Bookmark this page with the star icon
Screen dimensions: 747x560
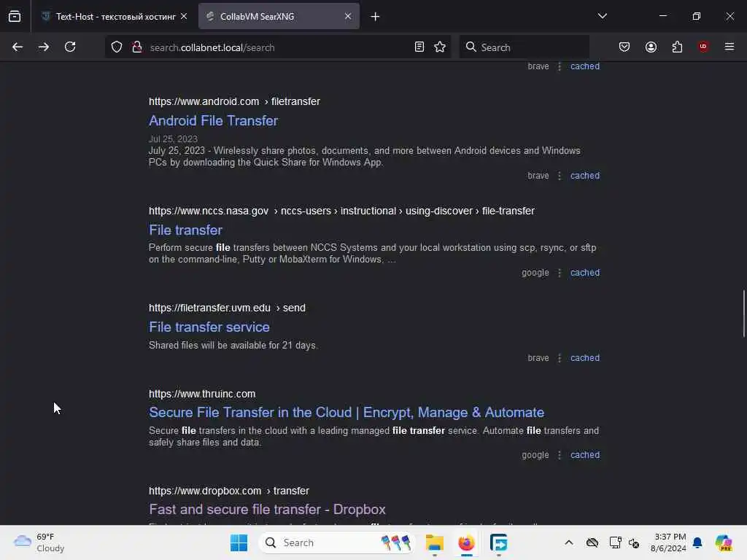click(440, 47)
